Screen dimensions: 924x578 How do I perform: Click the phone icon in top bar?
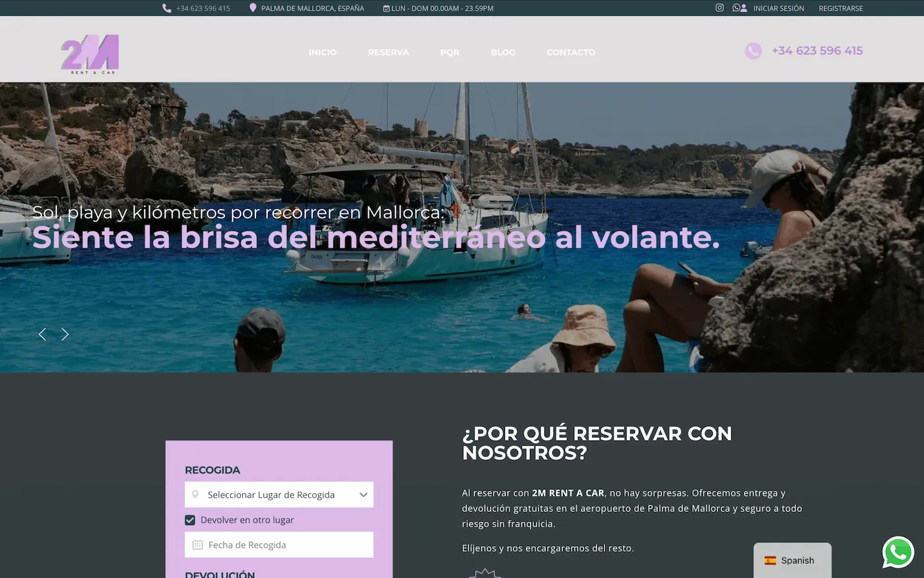click(x=167, y=9)
